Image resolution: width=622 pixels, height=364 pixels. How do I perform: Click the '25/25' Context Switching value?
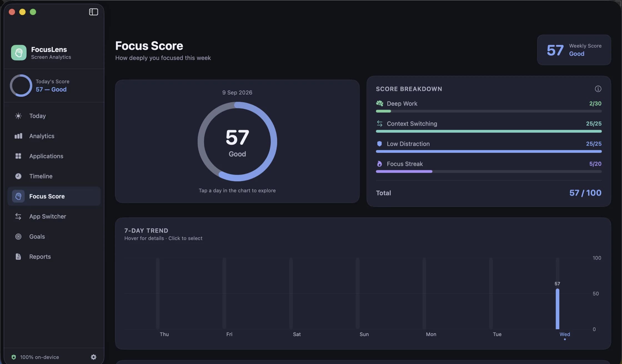tap(594, 124)
